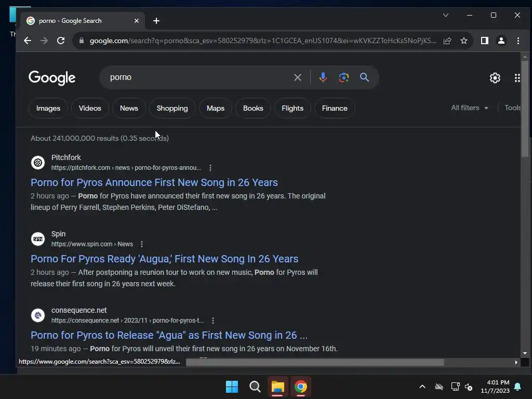Go to Google home via the logo
This screenshot has height=399, width=532.
52,78
